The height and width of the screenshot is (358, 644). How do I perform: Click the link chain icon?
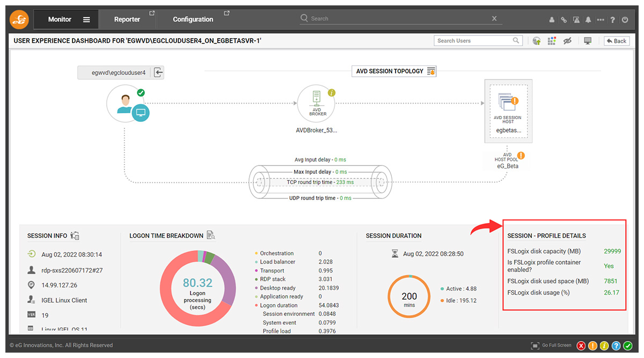tap(564, 20)
